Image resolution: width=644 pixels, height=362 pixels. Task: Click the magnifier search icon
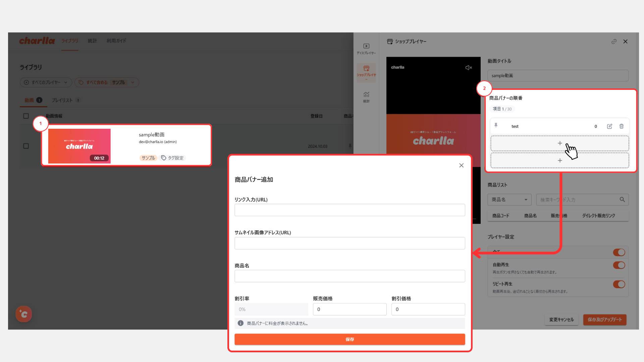coord(622,200)
